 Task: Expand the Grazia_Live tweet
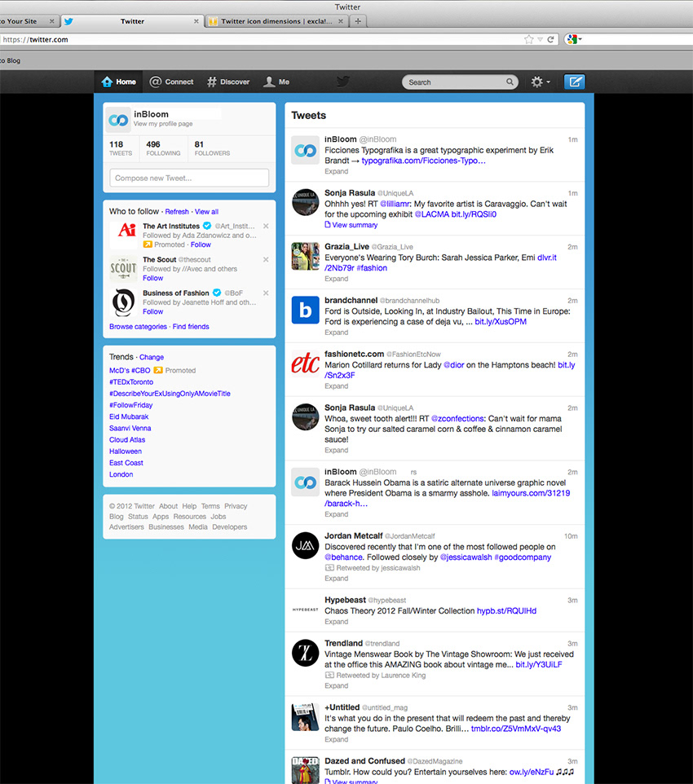click(x=336, y=279)
